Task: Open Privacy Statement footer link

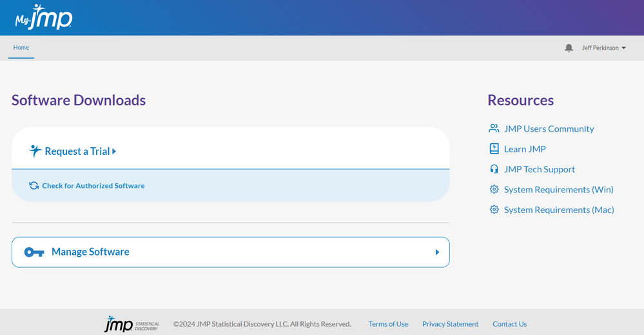Action: [450, 324]
